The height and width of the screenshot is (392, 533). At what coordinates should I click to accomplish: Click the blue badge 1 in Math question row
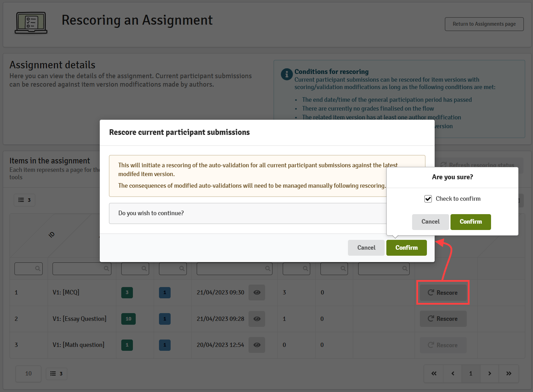[x=165, y=345]
